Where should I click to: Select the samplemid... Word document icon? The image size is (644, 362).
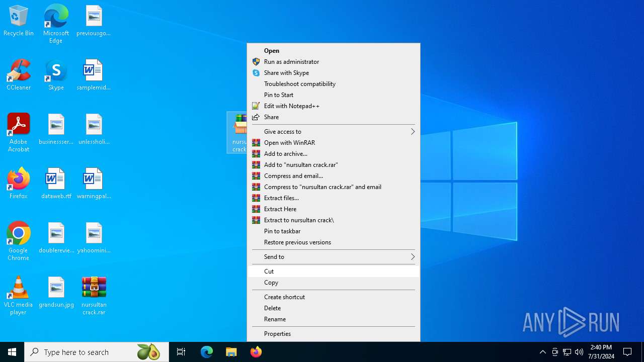pos(94,75)
